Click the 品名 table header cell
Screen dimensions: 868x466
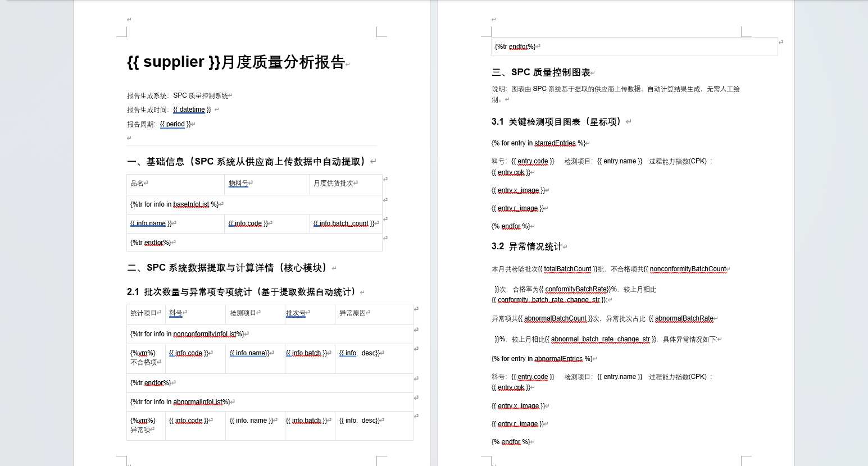(137, 184)
